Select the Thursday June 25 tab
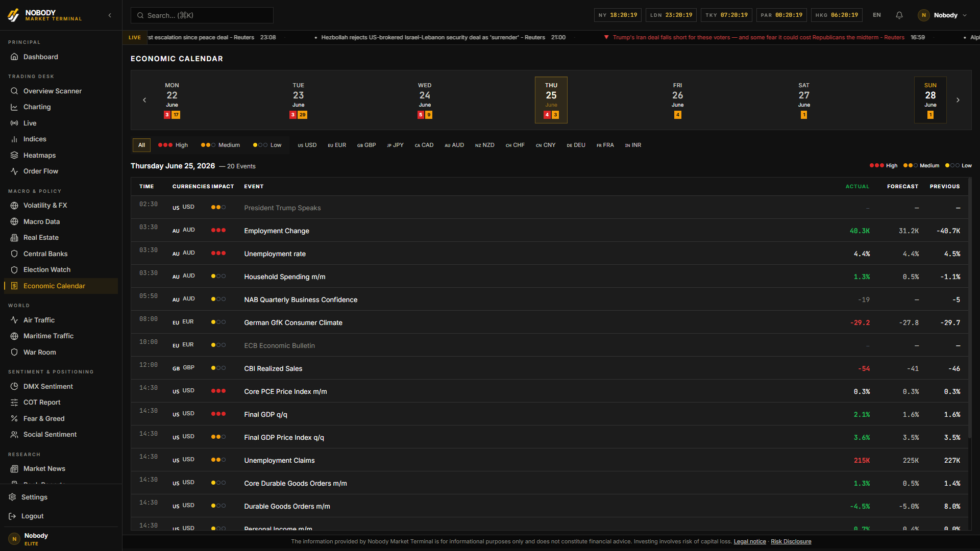The image size is (980, 551). click(x=551, y=100)
